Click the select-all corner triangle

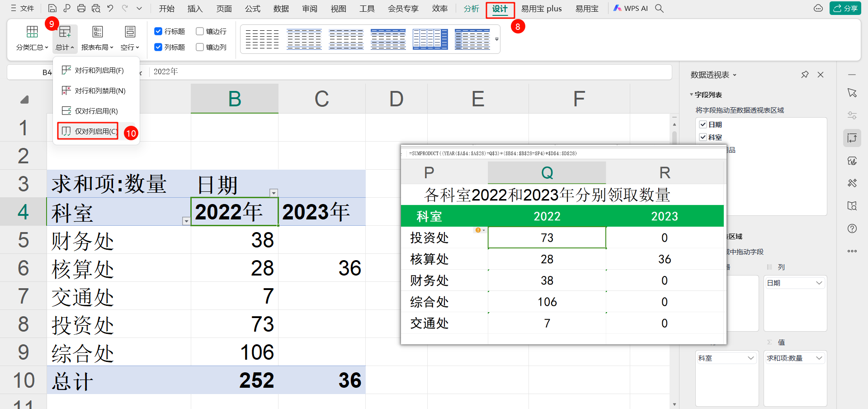pos(24,100)
